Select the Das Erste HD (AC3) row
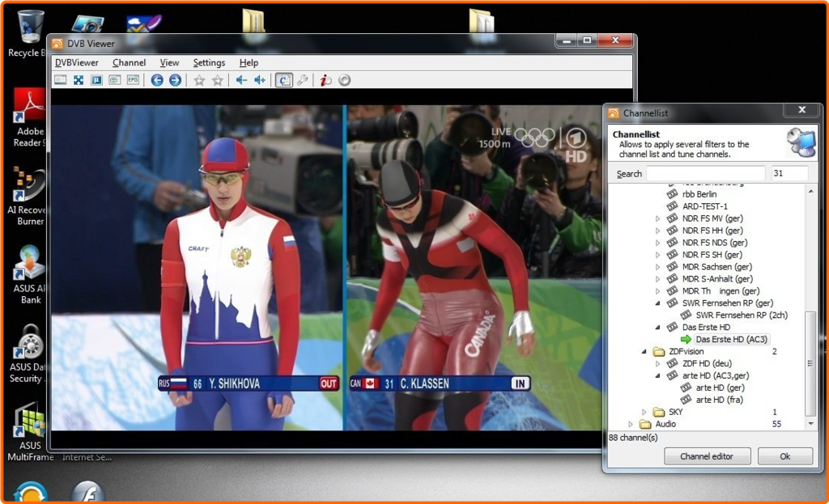Screen dimensions: 829x504 (732, 339)
